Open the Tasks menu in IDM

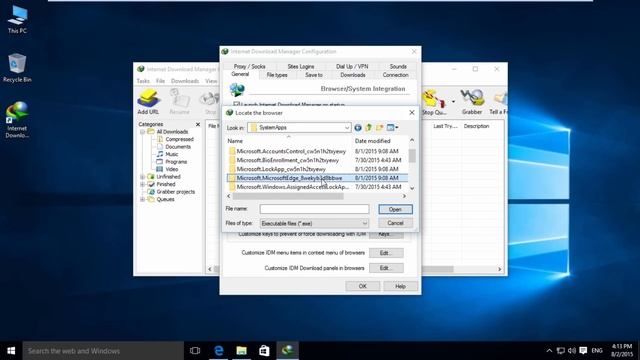click(143, 81)
